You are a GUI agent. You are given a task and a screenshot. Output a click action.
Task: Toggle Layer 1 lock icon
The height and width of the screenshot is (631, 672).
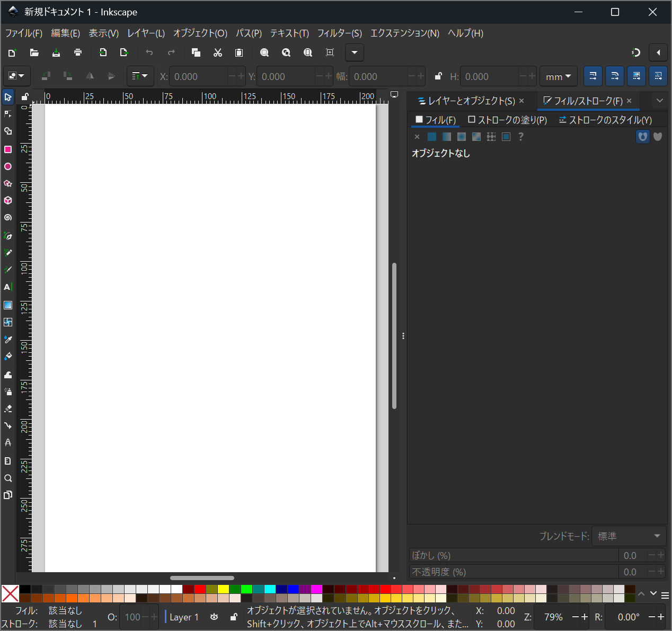pos(233,617)
